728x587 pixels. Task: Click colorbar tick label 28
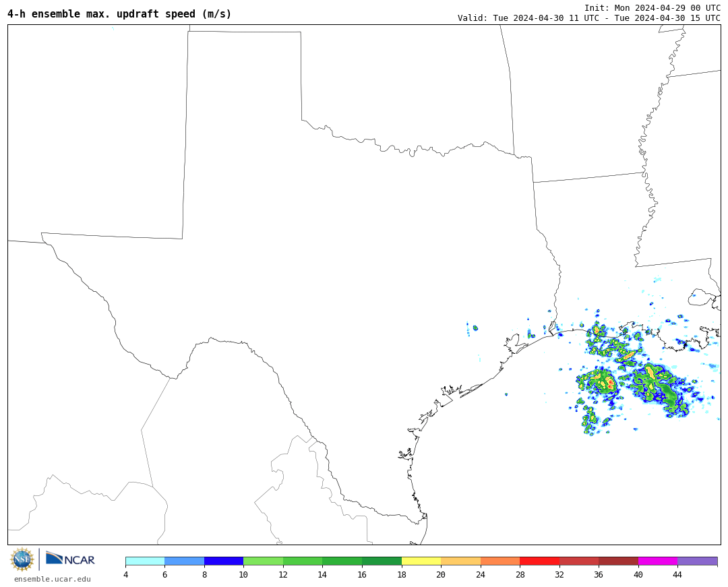tap(520, 574)
